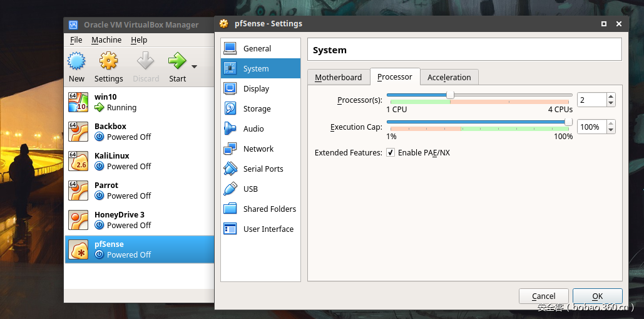Open the USB settings category
The width and height of the screenshot is (644, 319).
pyautogui.click(x=250, y=189)
